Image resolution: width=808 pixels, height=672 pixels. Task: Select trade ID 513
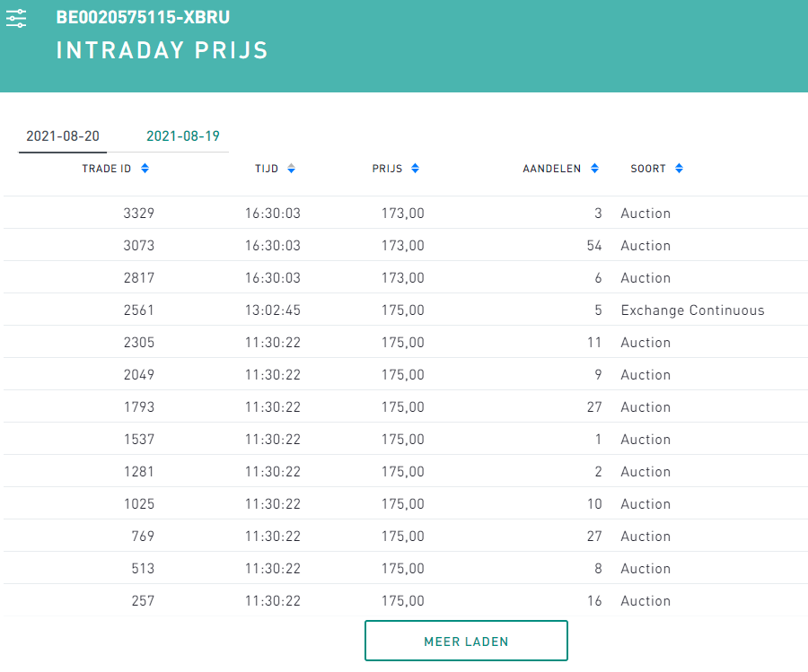143,569
